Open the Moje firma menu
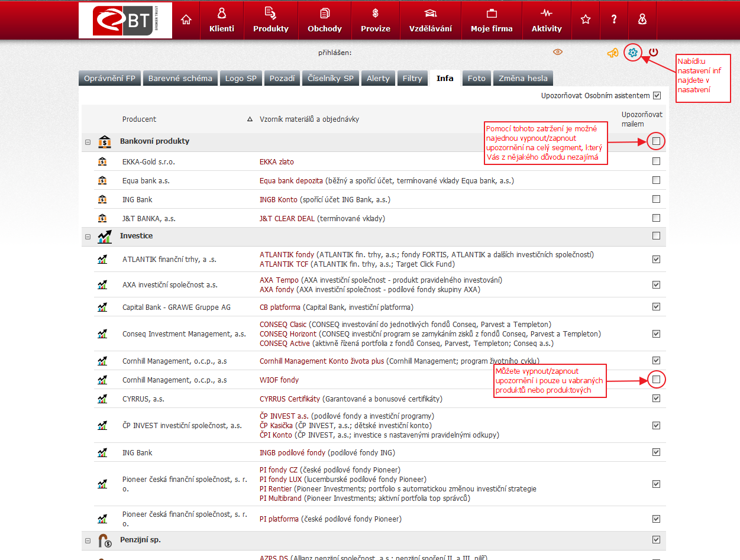This screenshot has height=560, width=740. [492, 20]
